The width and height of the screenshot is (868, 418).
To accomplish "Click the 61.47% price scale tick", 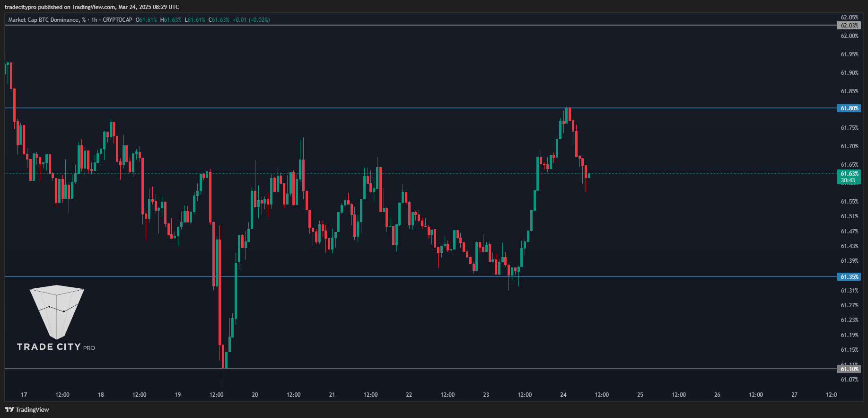I will 849,231.
